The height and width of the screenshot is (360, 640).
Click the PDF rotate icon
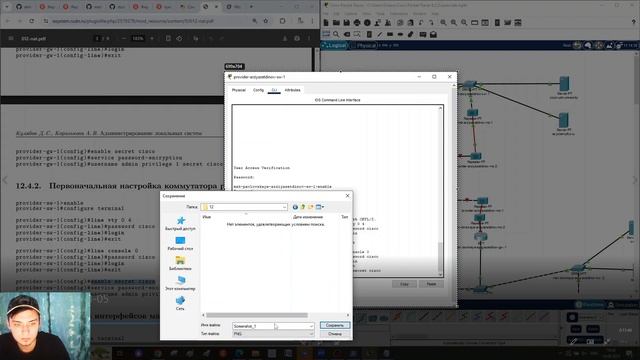tap(179, 38)
